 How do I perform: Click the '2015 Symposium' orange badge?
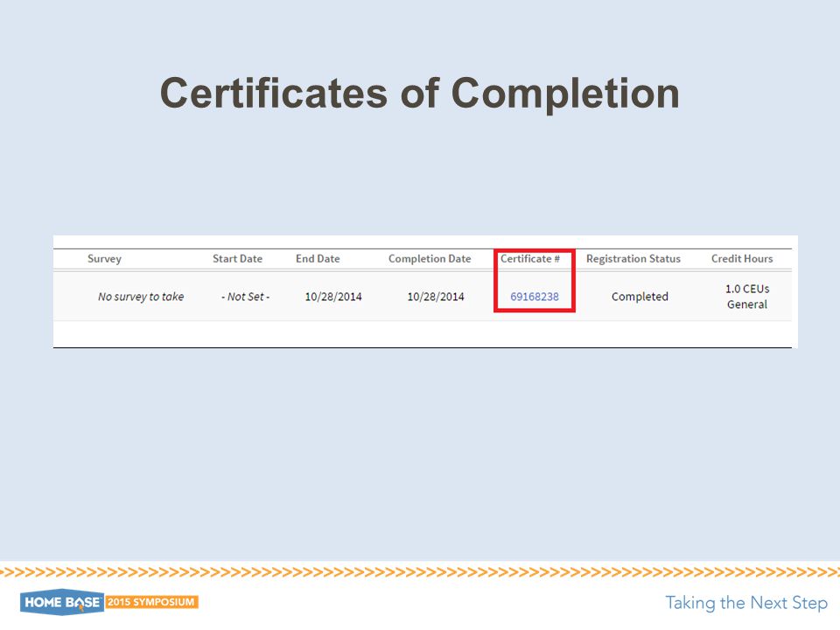[x=151, y=602]
